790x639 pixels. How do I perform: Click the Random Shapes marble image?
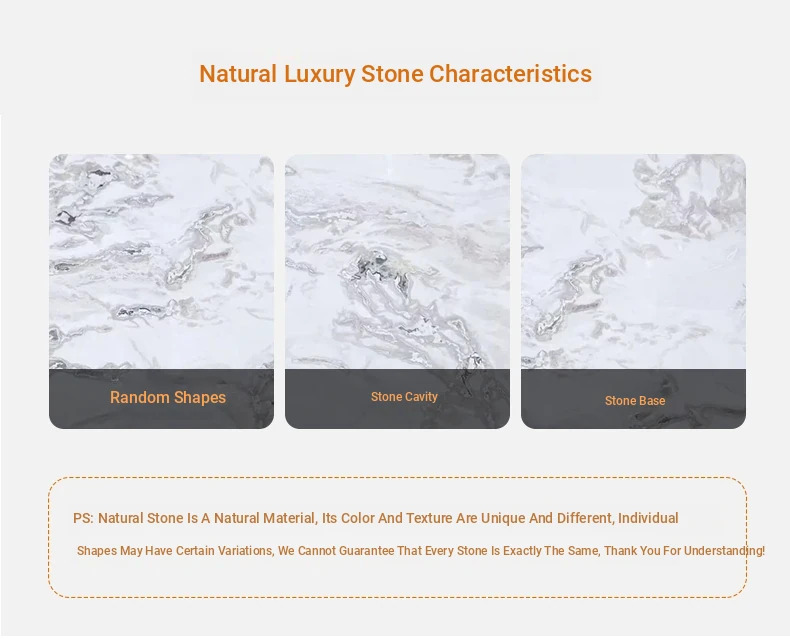pos(161,260)
